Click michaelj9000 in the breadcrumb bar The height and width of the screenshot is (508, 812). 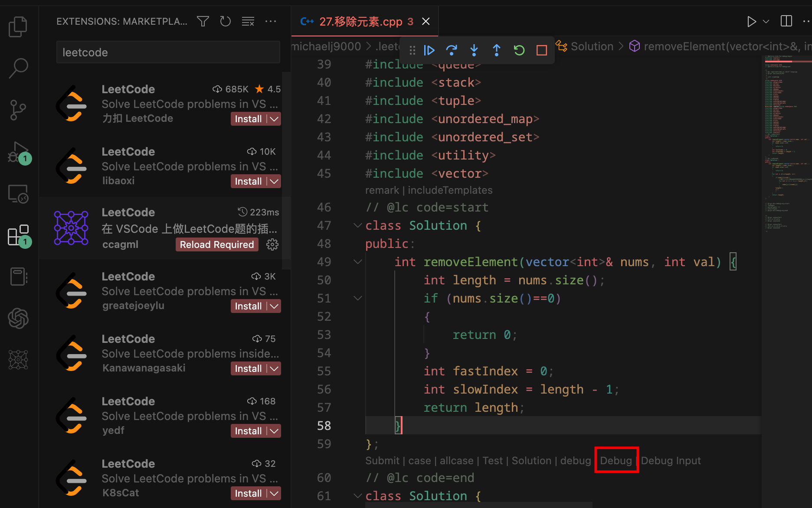click(326, 46)
